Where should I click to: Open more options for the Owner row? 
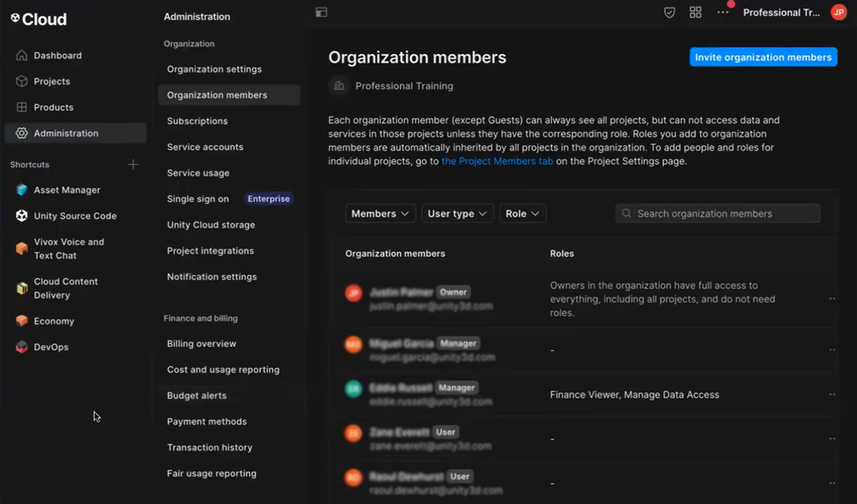(x=832, y=299)
